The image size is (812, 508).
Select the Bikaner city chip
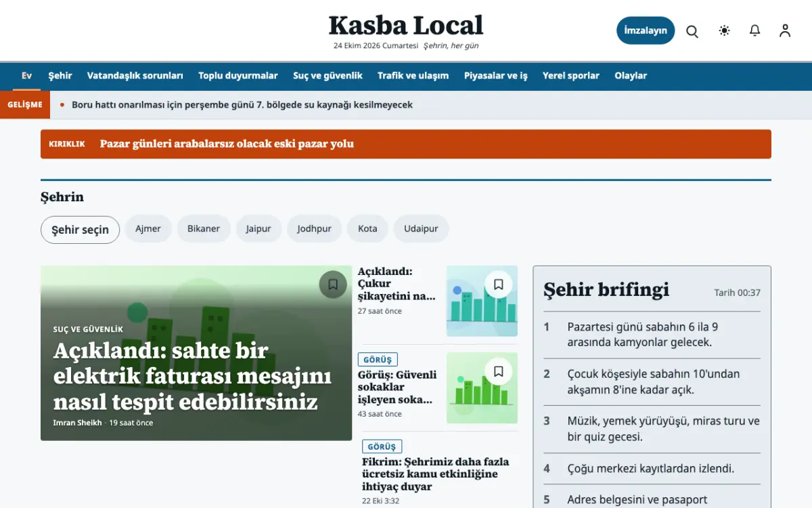204,229
